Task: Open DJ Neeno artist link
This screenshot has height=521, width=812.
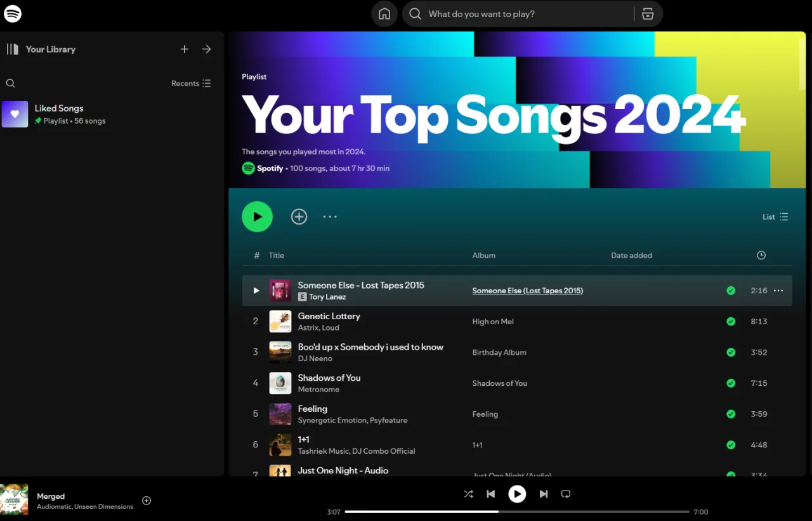Action: pos(315,359)
